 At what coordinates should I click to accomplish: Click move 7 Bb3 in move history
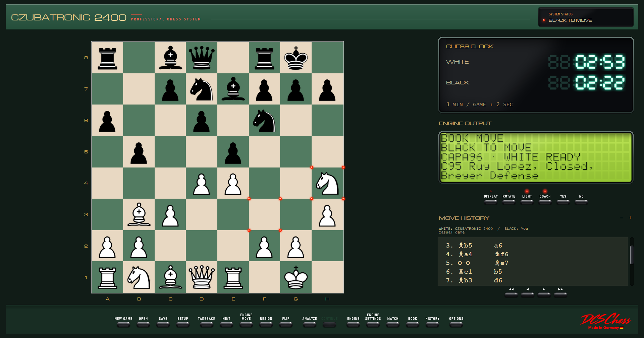coord(466,280)
